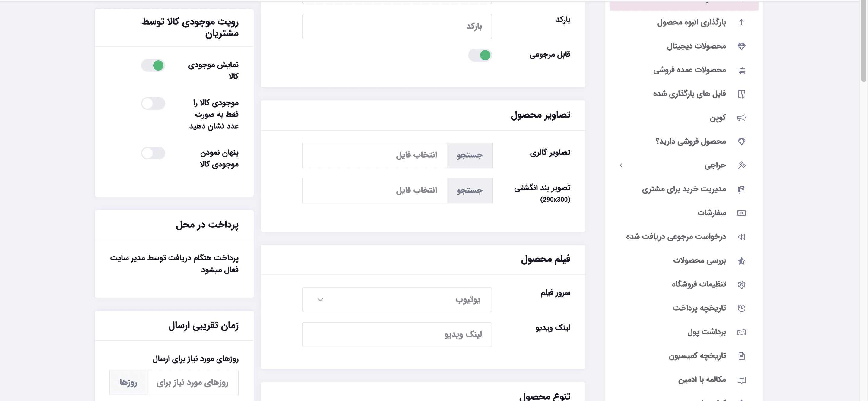
Task: Select the digital products (محصولات دیجیتال) icon
Action: click(x=741, y=46)
